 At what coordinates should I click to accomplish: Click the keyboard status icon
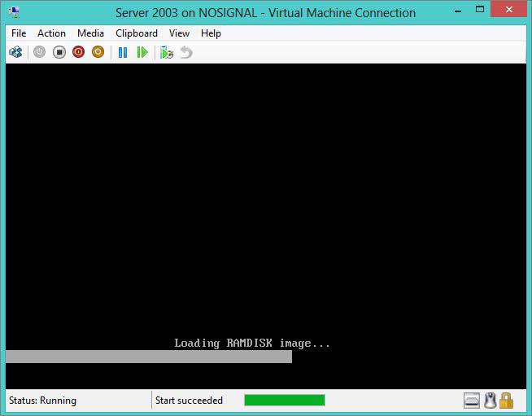pyautogui.click(x=472, y=401)
